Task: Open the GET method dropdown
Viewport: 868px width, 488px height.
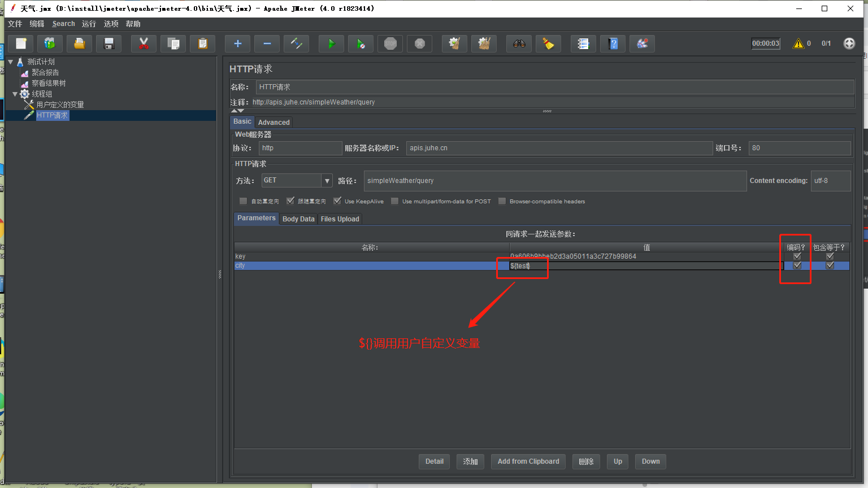Action: (327, 181)
